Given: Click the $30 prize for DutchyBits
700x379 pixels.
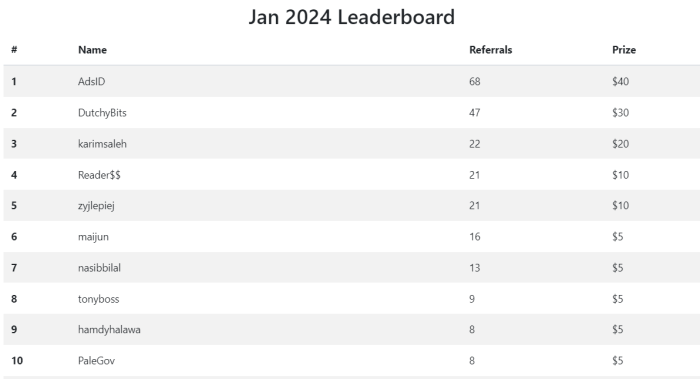Looking at the screenshot, I should 621,112.
